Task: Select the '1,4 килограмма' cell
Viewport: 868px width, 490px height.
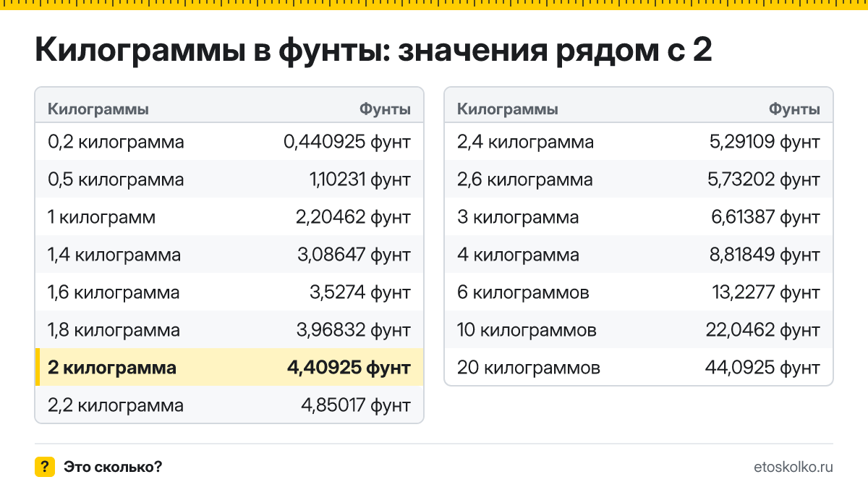Action: click(x=114, y=255)
